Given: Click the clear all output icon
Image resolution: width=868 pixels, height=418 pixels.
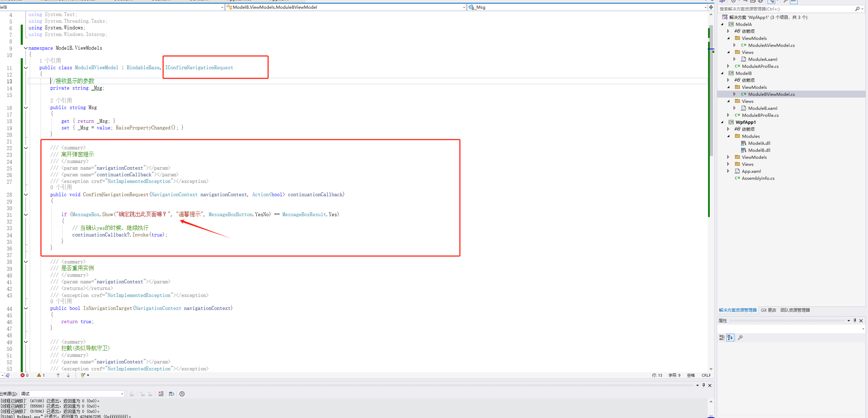Looking at the screenshot, I should [161, 394].
